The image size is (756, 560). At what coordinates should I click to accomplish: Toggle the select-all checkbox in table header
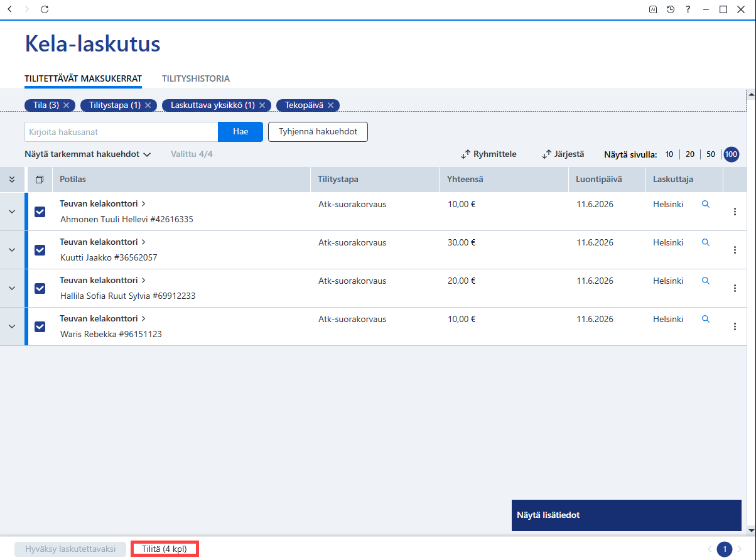(x=40, y=180)
